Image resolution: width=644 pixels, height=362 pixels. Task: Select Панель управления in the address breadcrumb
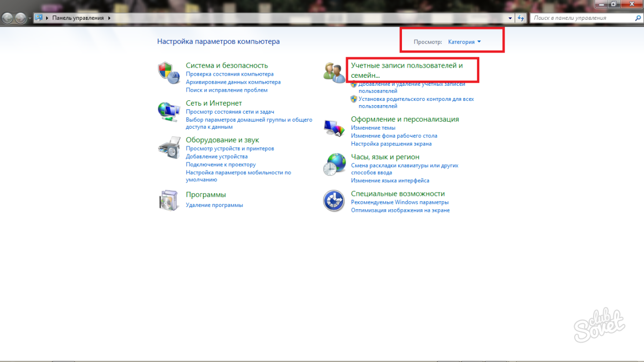click(78, 18)
